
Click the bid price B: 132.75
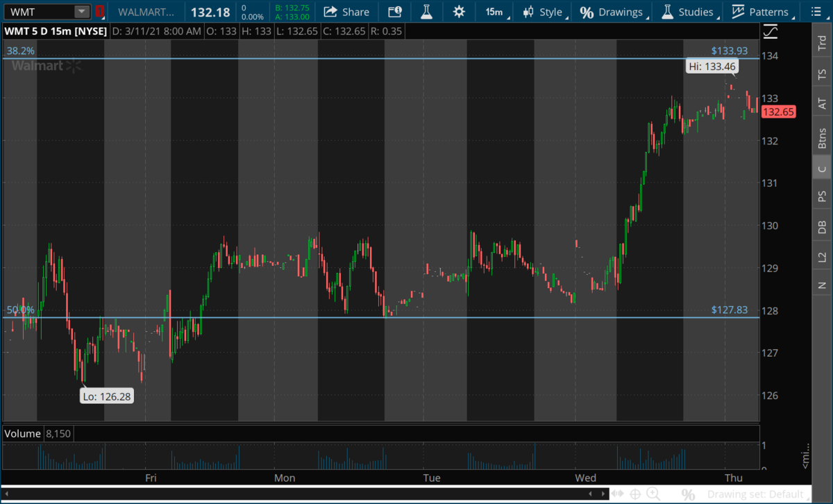tap(292, 8)
